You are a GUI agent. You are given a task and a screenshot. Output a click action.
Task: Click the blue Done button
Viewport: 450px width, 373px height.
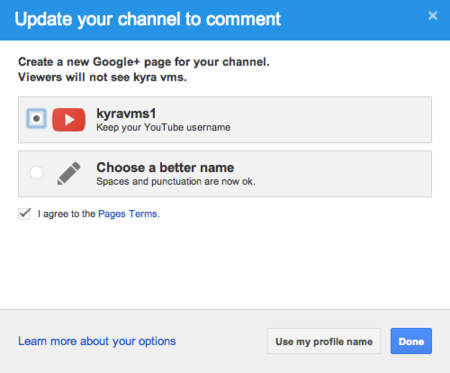click(411, 341)
